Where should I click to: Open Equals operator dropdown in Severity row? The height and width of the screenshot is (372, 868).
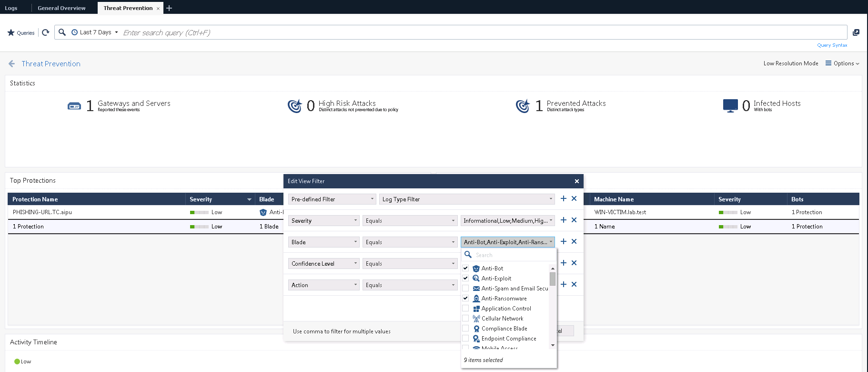pyautogui.click(x=410, y=221)
